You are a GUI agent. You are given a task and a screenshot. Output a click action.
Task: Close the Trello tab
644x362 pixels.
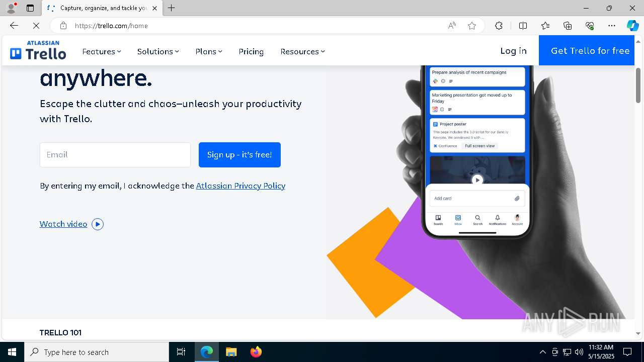154,8
